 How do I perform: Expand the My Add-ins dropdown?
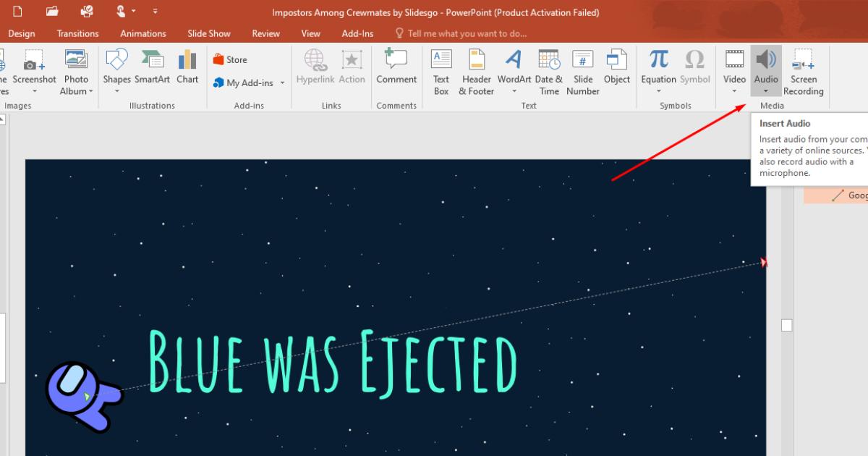pos(281,83)
